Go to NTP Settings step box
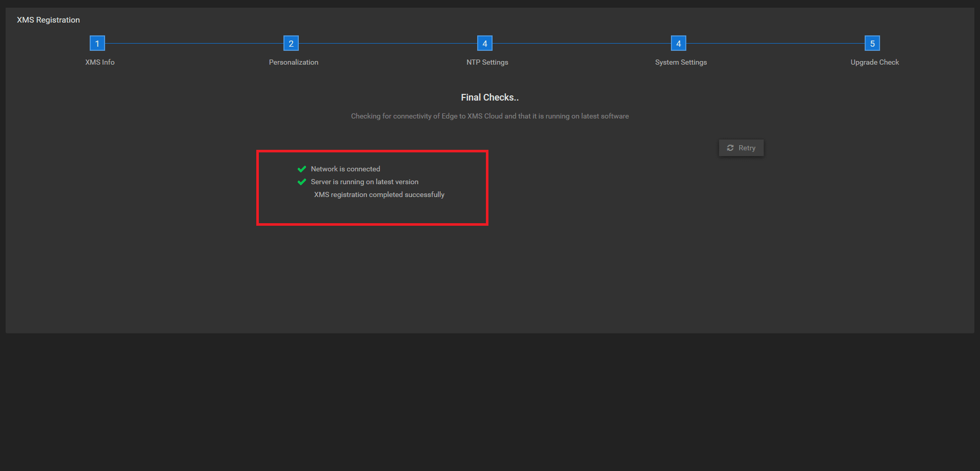The image size is (980, 471). (485, 43)
